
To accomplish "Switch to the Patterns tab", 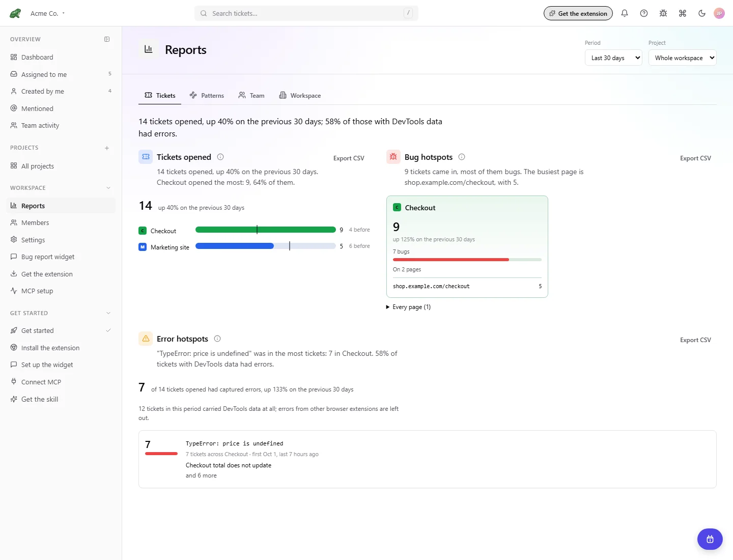I will click(x=207, y=96).
